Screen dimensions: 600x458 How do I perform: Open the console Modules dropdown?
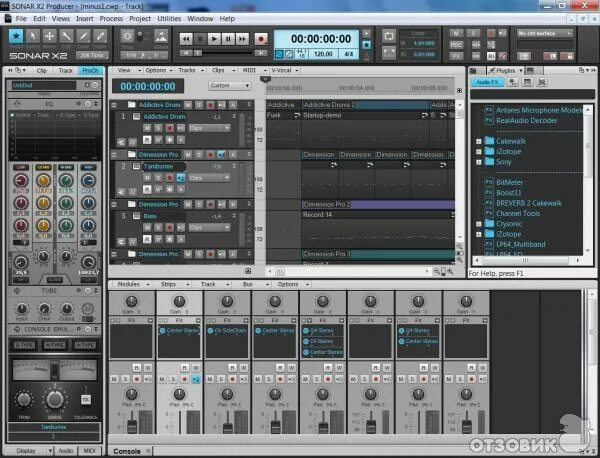pos(133,284)
